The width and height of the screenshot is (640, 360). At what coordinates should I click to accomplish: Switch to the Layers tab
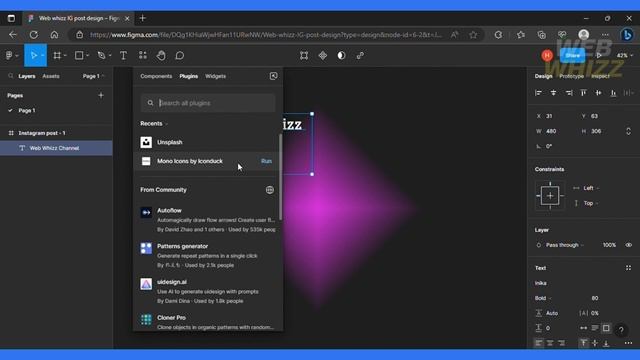click(x=27, y=76)
